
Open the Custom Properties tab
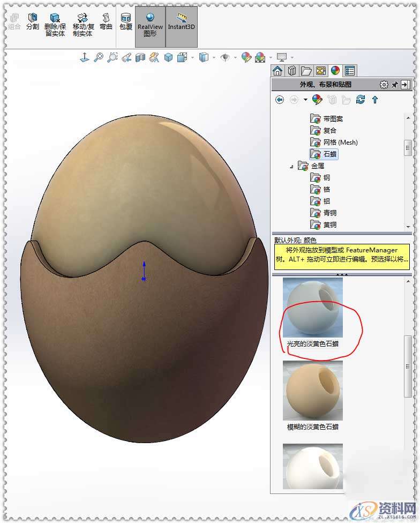(x=350, y=71)
